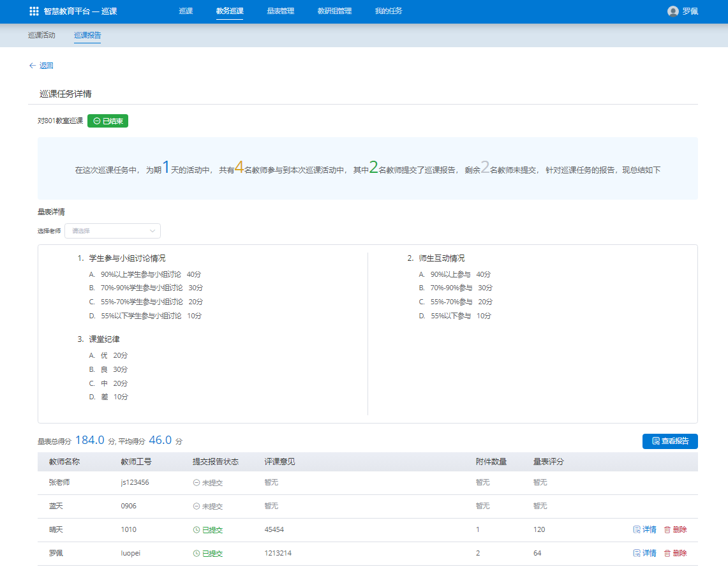Image resolution: width=728 pixels, height=583 pixels.
Task: Click the 未提交 status in 张老师's row
Action: click(x=208, y=483)
